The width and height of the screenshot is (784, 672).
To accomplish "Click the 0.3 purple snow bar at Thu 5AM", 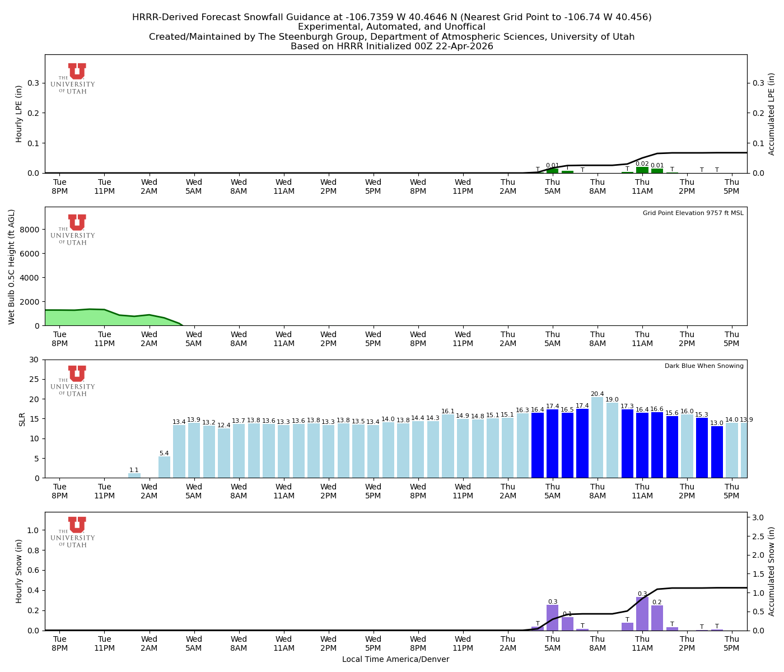I will (x=553, y=619).
